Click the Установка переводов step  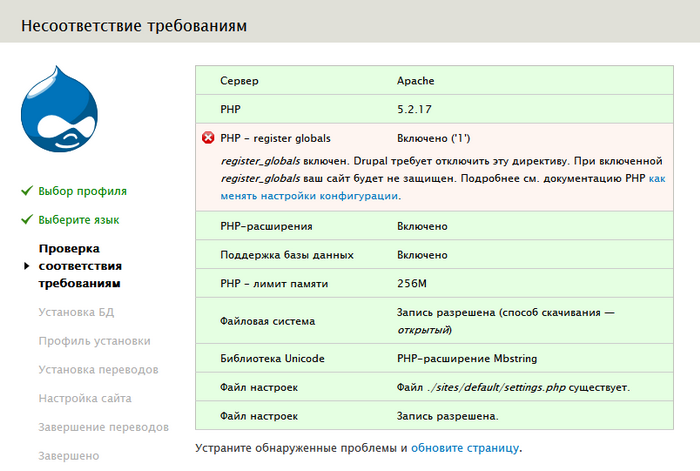(x=98, y=370)
